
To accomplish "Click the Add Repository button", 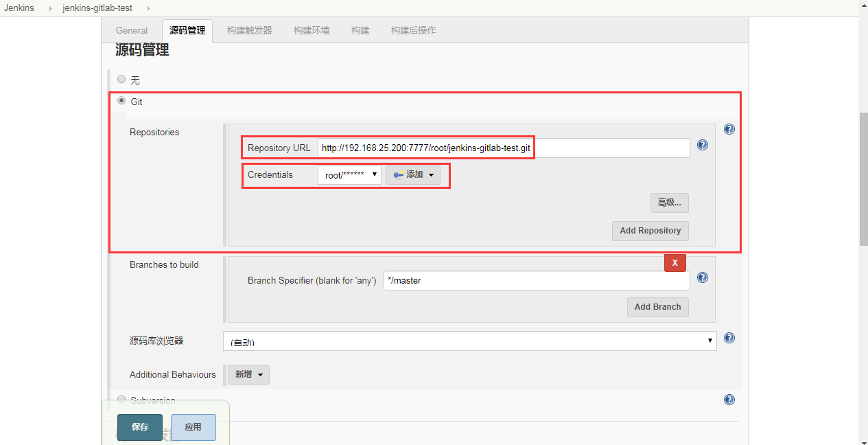I will (650, 231).
